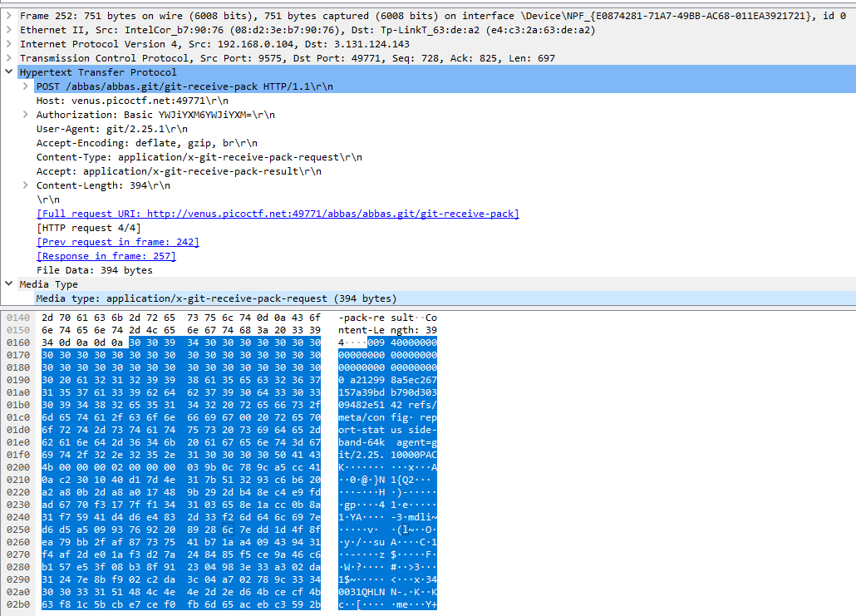The height and width of the screenshot is (616, 856).
Task: Select the Accept-Encoding header line
Action: click(147, 143)
